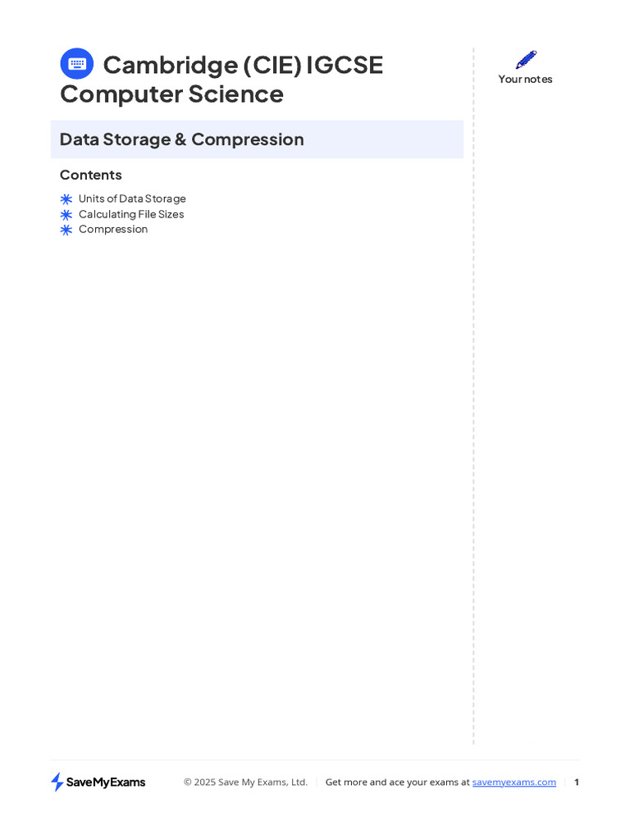Image resolution: width=630 pixels, height=840 pixels.
Task: Select the Cambridge (CIE) IGCSE Computer Science title
Action: pos(221,80)
